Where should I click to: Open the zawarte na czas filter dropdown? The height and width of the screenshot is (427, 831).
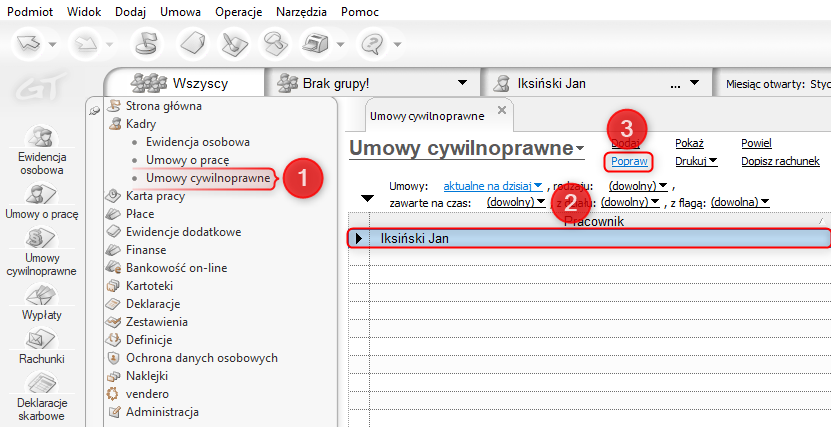click(516, 202)
